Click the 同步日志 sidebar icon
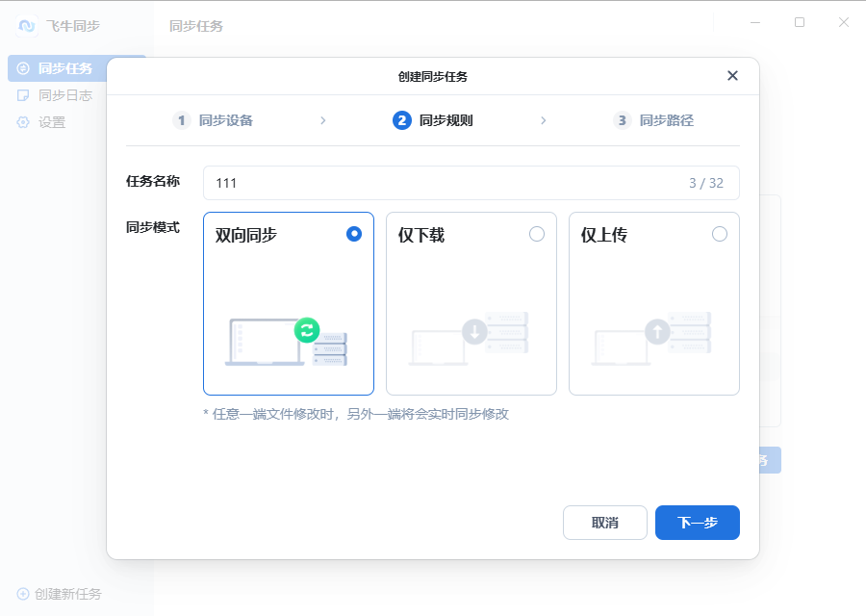Viewport: 866px width, 616px height. point(23,95)
